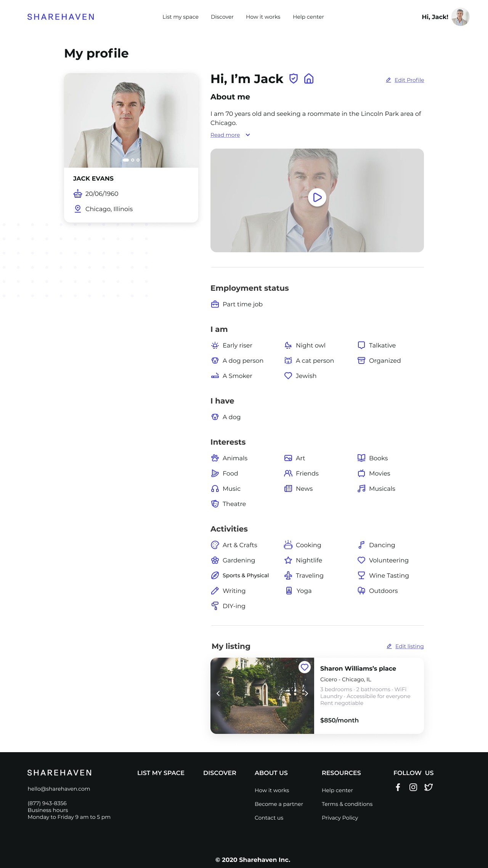Viewport: 488px width, 868px height.
Task: Show next listing photo
Action: point(306,693)
